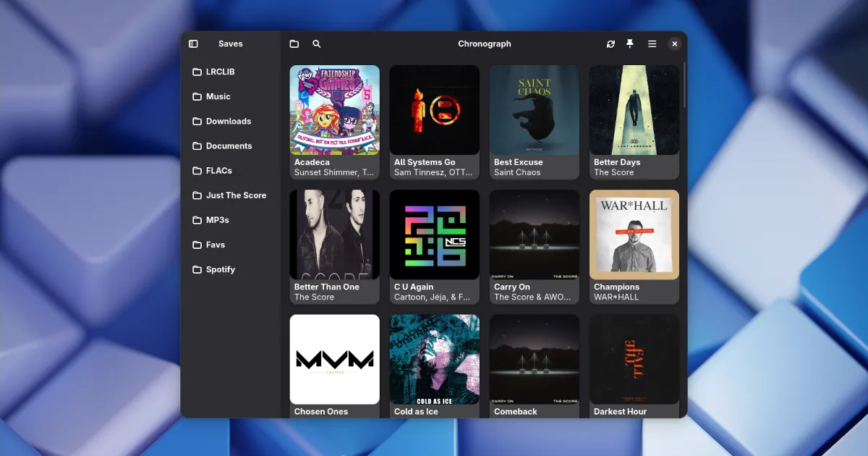868x456 pixels.
Task: Open the hamburger main menu
Action: [x=652, y=44]
